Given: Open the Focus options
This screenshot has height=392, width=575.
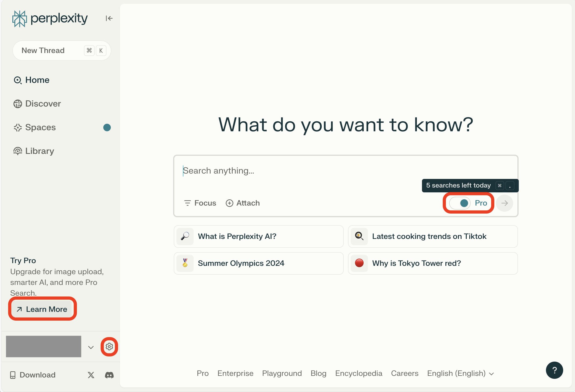Looking at the screenshot, I should (200, 203).
